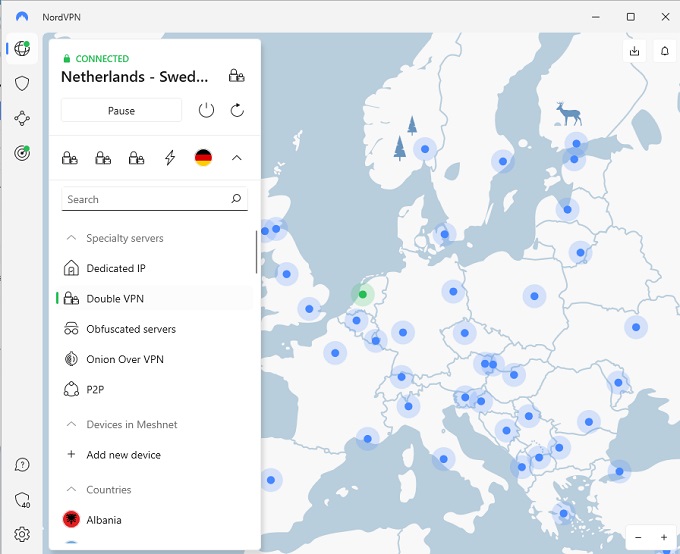
Task: Open the Meshnet sidebar icon
Action: pos(22,118)
